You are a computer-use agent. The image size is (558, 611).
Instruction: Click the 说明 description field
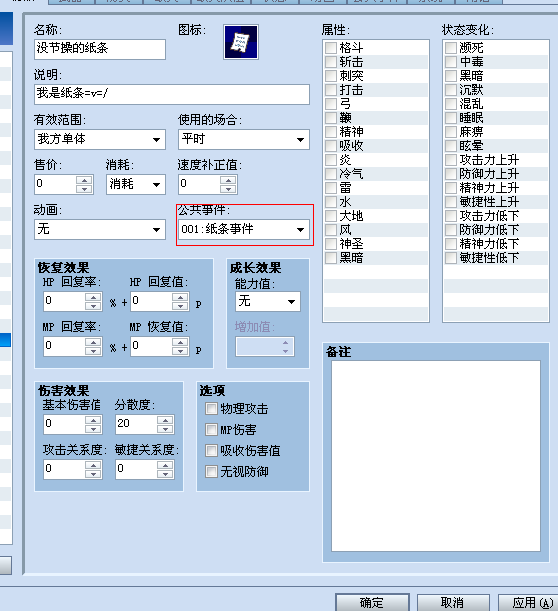click(x=172, y=94)
